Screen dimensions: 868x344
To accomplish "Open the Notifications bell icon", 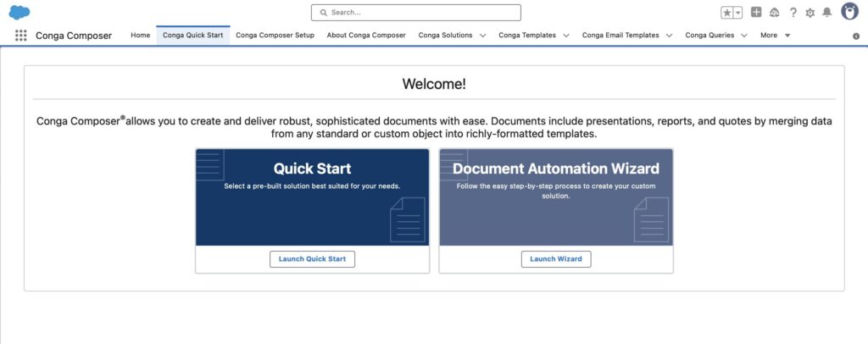I will 826,13.
